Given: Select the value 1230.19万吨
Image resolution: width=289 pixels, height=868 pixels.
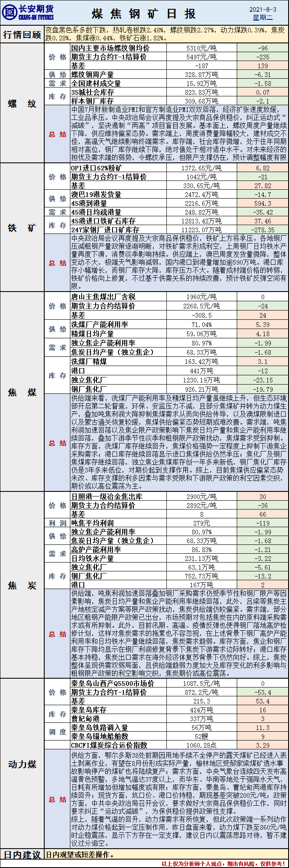Looking at the screenshot, I should tap(201, 380).
